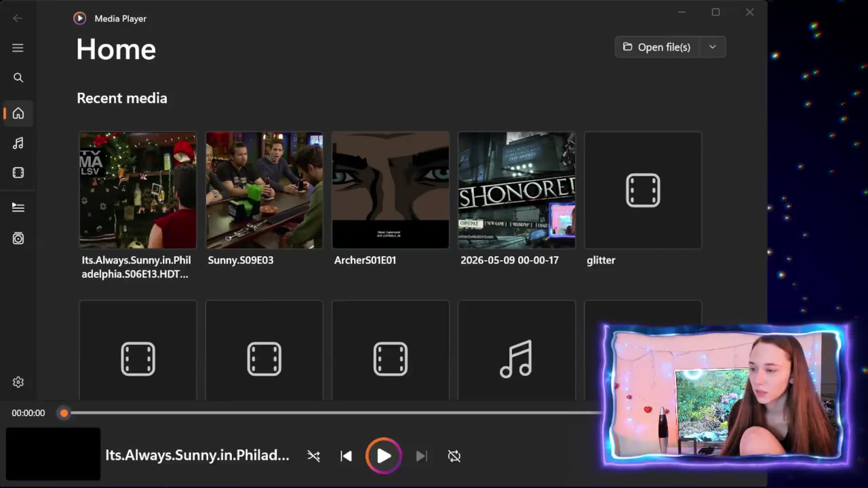Viewport: 868px width, 488px height.
Task: Minimize the Media Player window
Action: [x=682, y=12]
